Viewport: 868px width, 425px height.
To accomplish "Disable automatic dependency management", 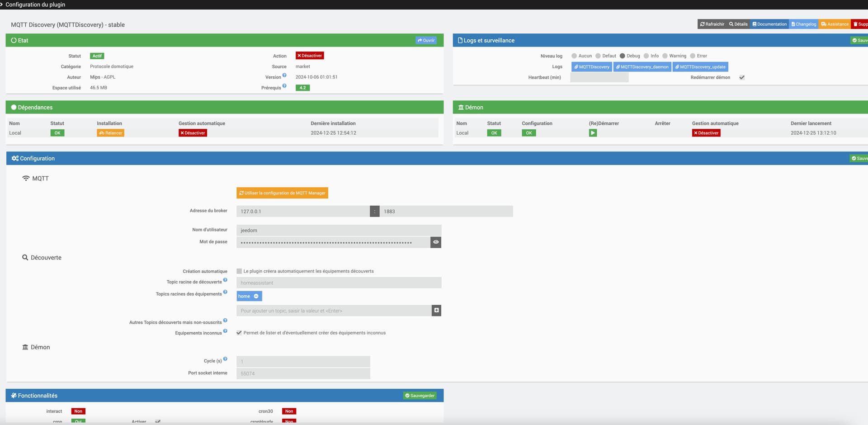I will point(193,133).
